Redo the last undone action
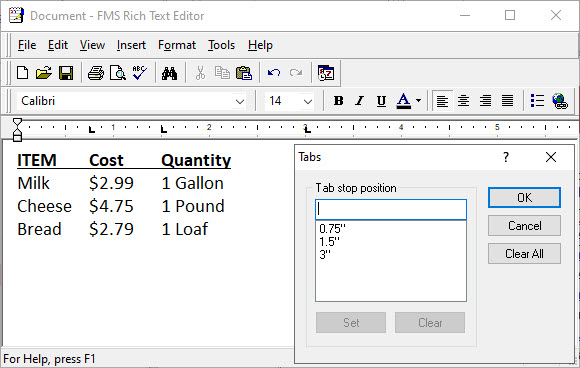Viewport: 580px width, 368px height. 296,73
